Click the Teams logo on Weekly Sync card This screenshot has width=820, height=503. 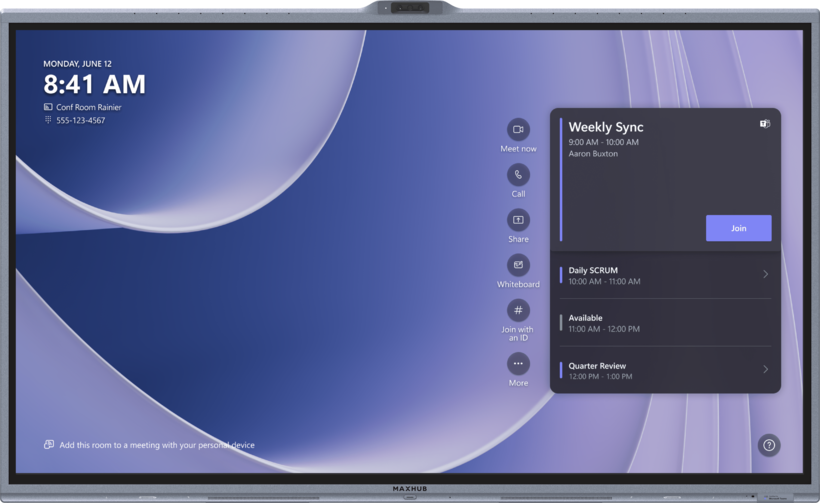(765, 124)
